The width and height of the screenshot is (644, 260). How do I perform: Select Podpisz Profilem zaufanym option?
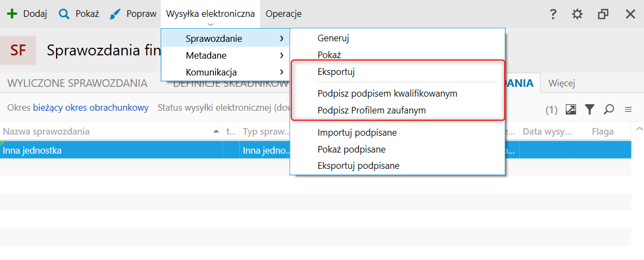tap(371, 111)
